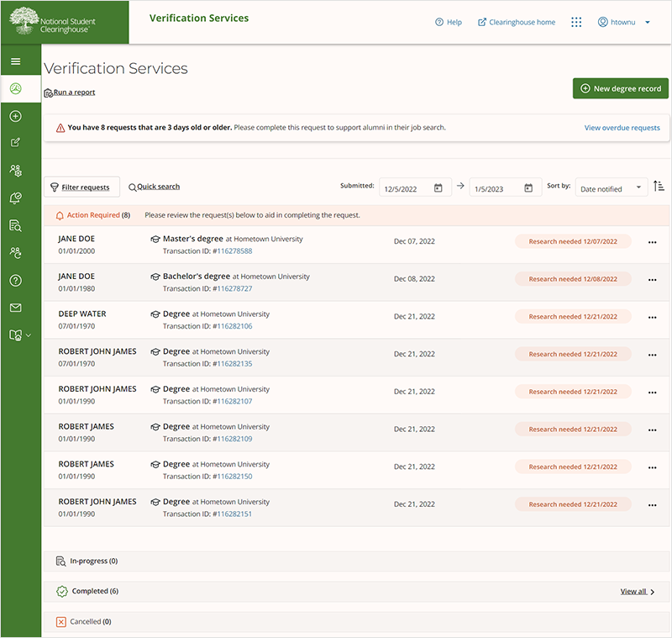Open the users settings sidebar icon
Image resolution: width=672 pixels, height=638 pixels.
[x=16, y=171]
